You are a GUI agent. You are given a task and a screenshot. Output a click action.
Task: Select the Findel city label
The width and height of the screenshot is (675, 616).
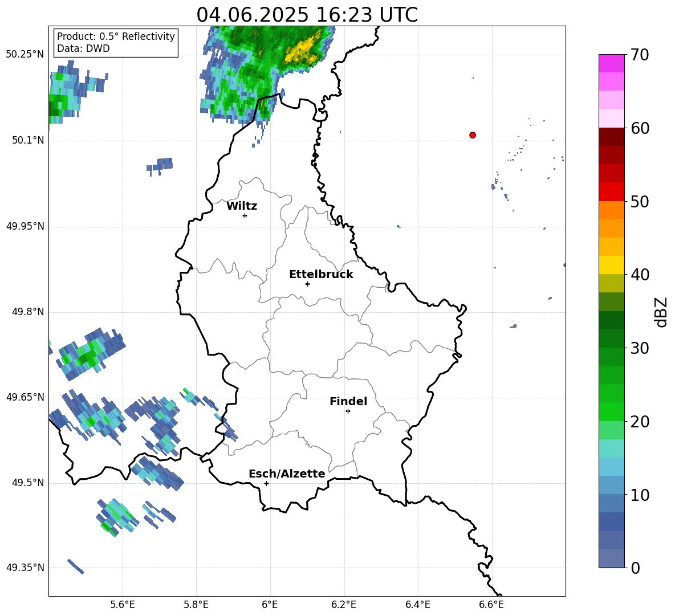[348, 401]
